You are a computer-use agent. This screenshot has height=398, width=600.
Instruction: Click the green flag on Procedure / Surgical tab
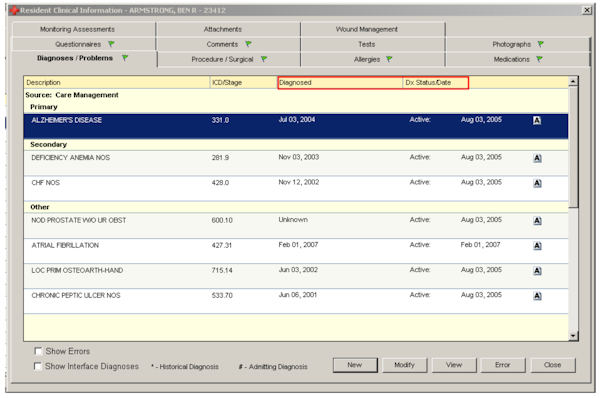click(x=264, y=59)
